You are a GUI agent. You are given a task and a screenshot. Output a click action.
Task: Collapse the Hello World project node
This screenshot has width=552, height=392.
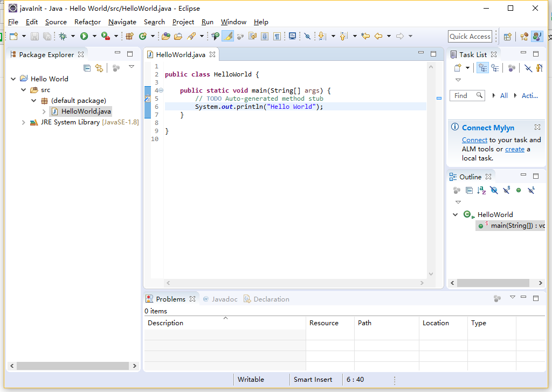[13, 79]
